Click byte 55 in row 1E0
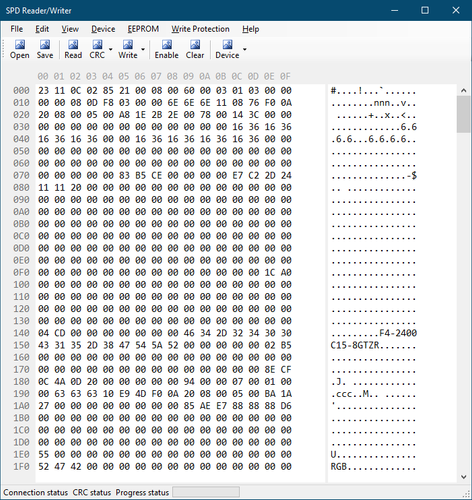This screenshot has height=500, width=472. [43, 454]
